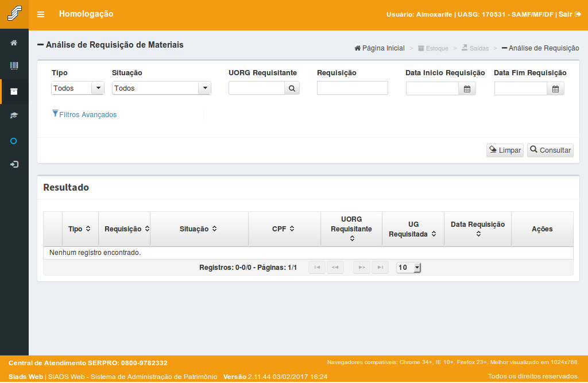Screen dimensions: 588x383
Task: Focus the UORG Requisitante input field
Action: (x=257, y=88)
